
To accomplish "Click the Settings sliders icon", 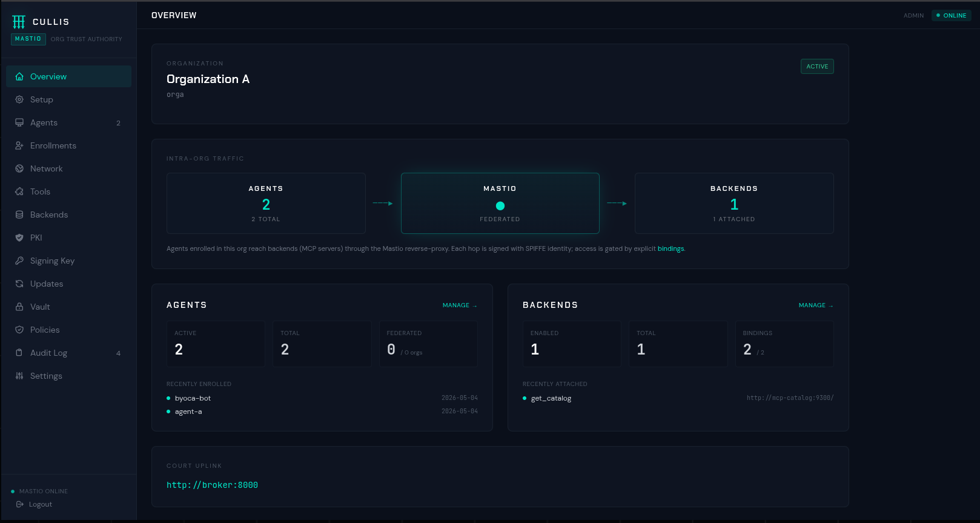I will pyautogui.click(x=19, y=376).
